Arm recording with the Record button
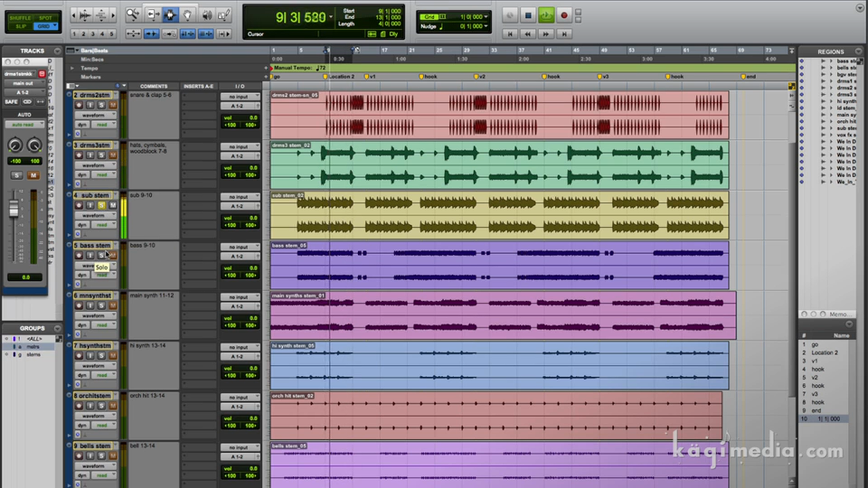The image size is (868, 488). [x=564, y=16]
